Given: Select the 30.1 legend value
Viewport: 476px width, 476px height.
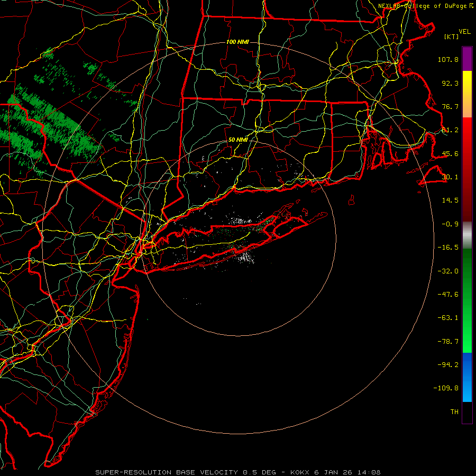Looking at the screenshot, I should click(x=450, y=177).
